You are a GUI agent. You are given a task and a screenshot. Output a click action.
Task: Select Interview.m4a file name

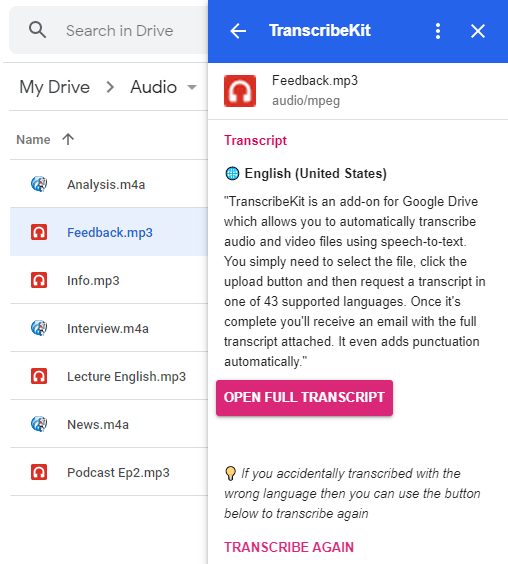tap(108, 328)
